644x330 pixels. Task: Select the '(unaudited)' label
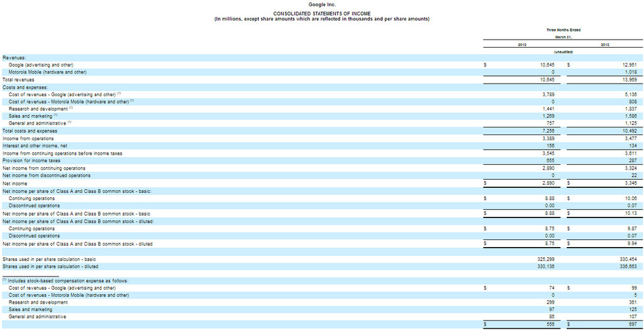point(563,52)
